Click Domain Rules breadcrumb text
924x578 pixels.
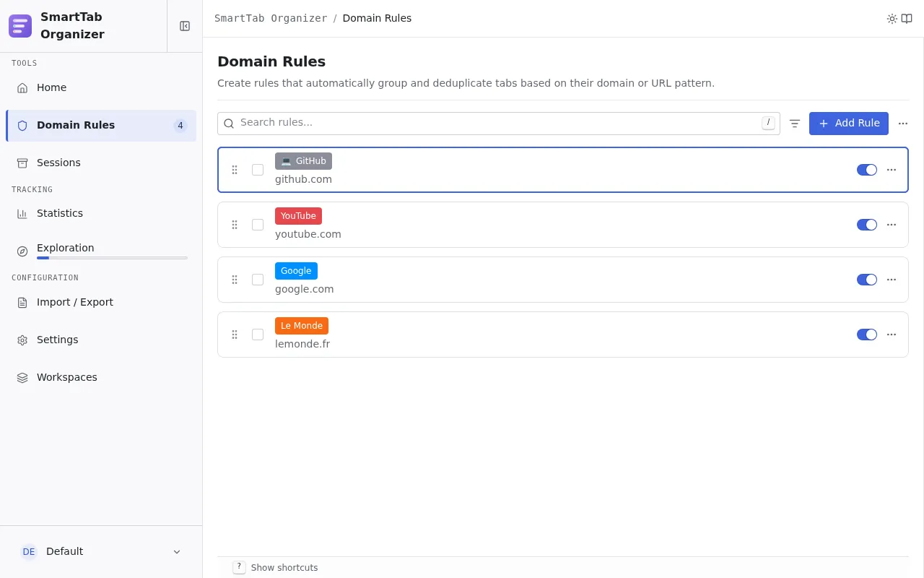pyautogui.click(x=377, y=19)
